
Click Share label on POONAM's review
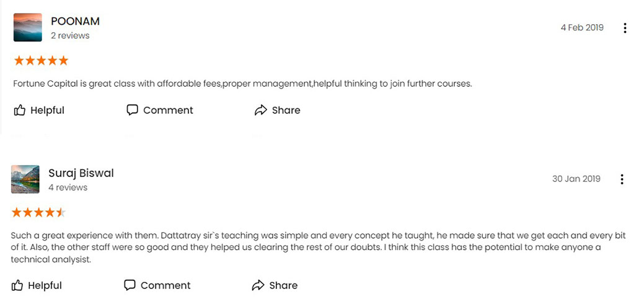(286, 110)
